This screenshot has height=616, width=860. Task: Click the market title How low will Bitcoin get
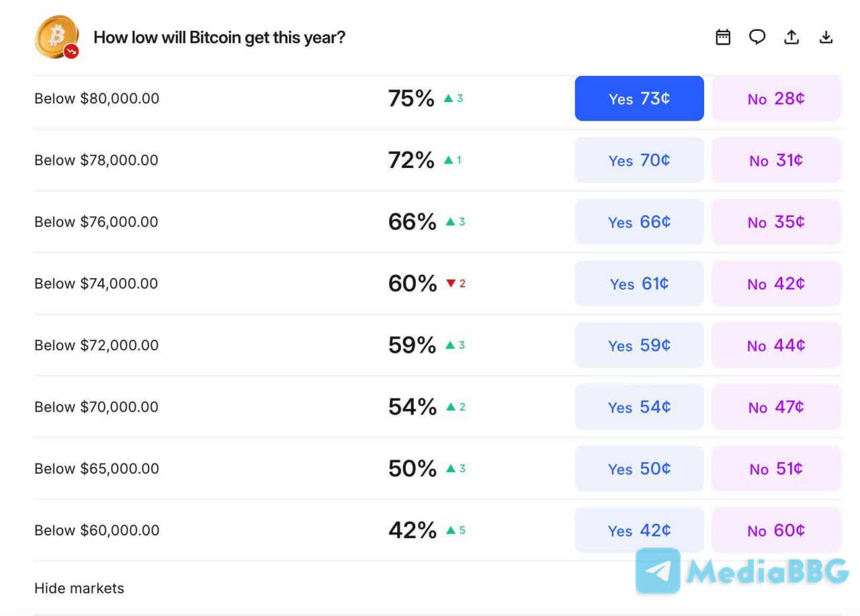pos(219,38)
